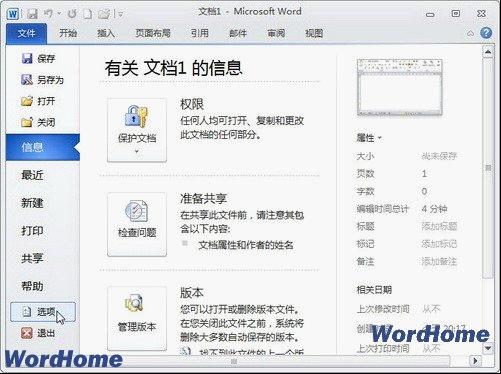The width and height of the screenshot is (501, 374).
Task: Click the 版本 (Versions) heading
Action: tap(192, 293)
